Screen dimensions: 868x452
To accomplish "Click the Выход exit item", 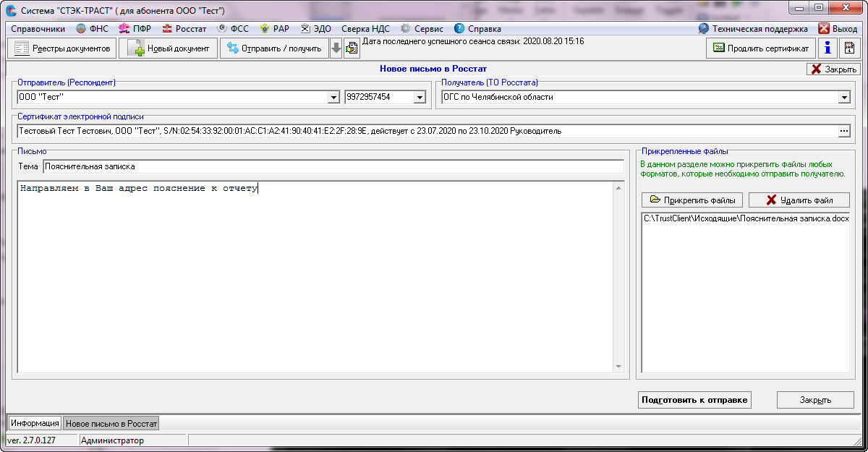I will click(838, 29).
